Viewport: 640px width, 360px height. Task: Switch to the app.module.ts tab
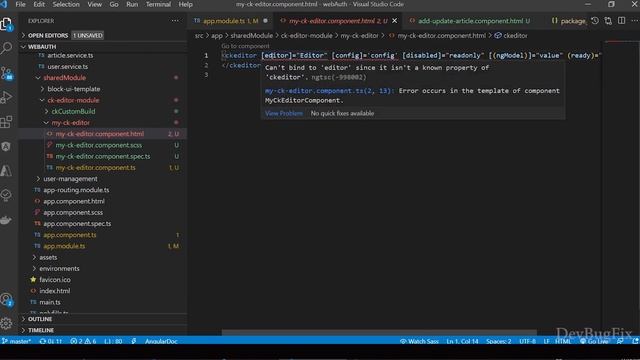[230, 21]
